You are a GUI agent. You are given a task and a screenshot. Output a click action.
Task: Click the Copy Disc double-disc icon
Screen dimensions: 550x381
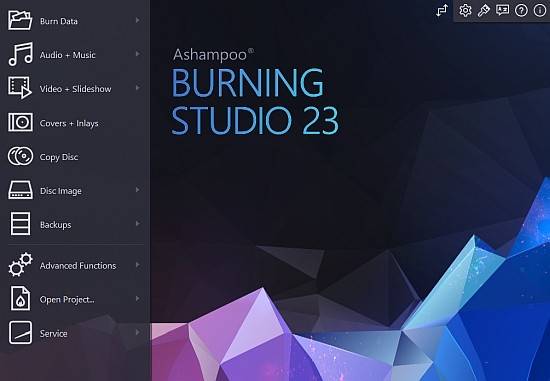coord(20,156)
